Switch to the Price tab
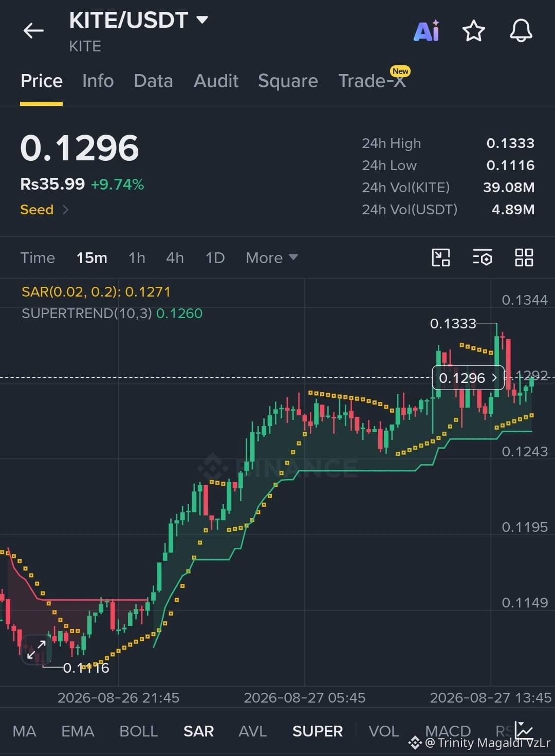 pyautogui.click(x=42, y=81)
